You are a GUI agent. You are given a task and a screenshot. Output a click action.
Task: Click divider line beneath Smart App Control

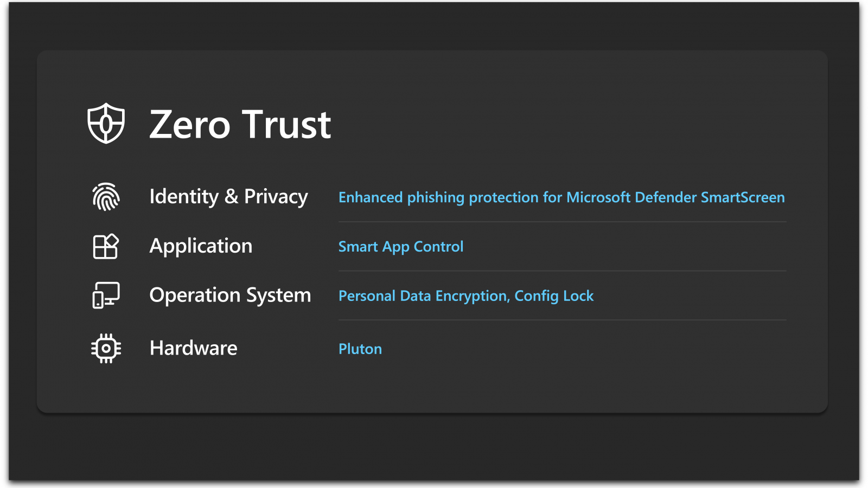coord(562,271)
